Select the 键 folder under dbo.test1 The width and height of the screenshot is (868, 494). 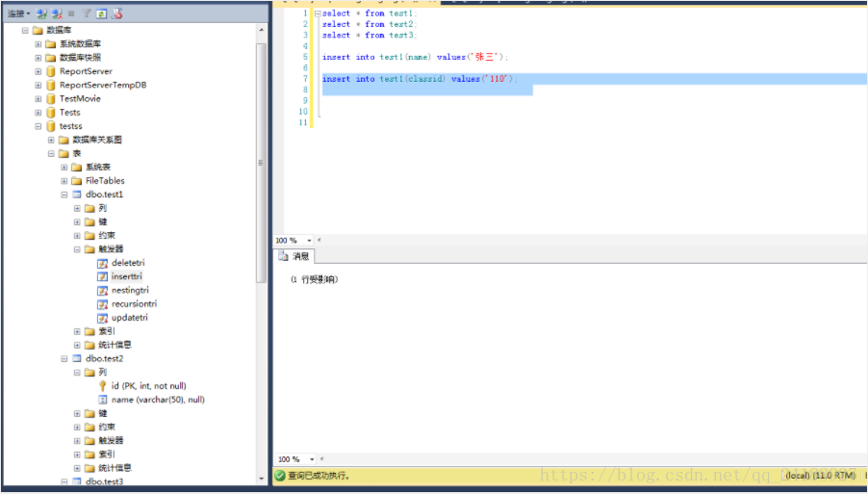click(x=102, y=222)
